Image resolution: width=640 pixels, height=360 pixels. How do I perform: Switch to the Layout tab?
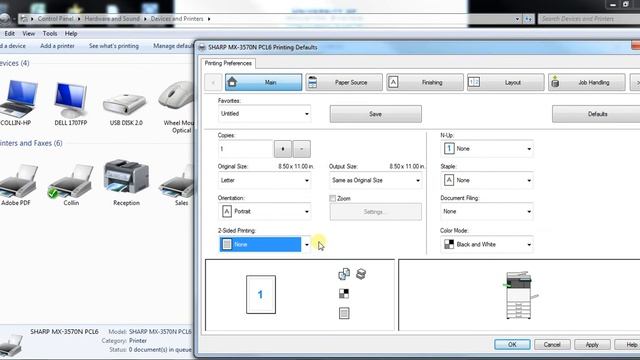tap(506, 82)
